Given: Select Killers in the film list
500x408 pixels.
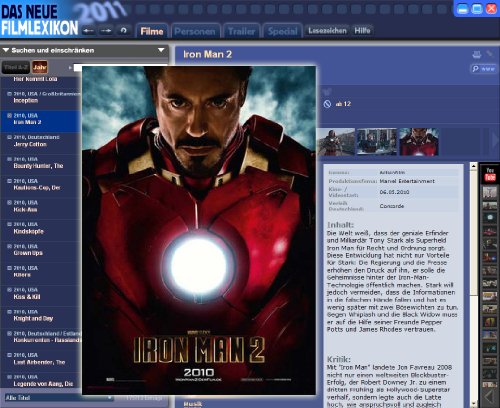Looking at the screenshot, I should [x=41, y=272].
